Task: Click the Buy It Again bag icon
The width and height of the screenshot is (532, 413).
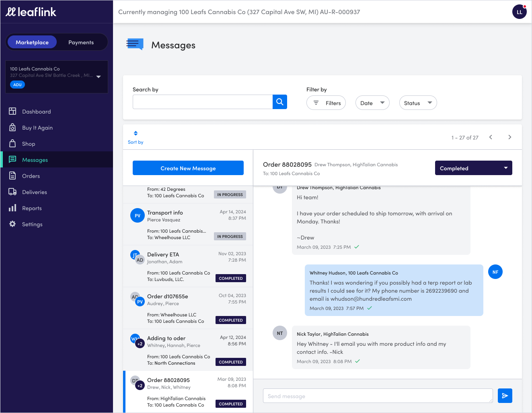Action: 12,127
